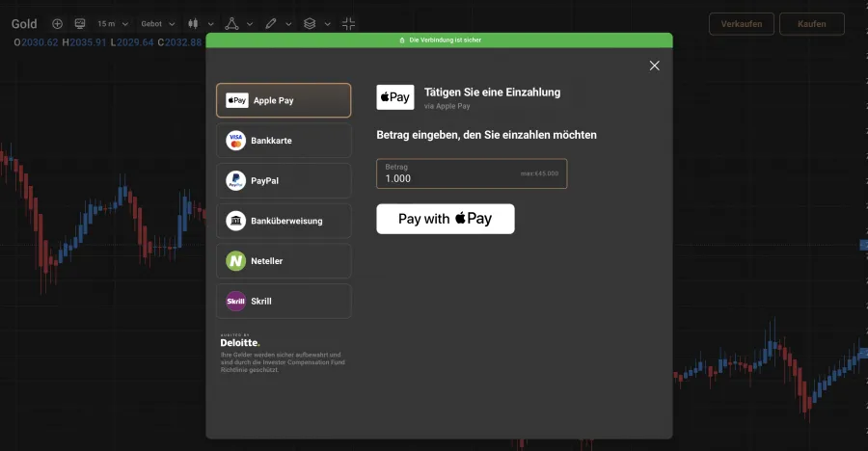Select Apple Pay payment method

coord(284,100)
